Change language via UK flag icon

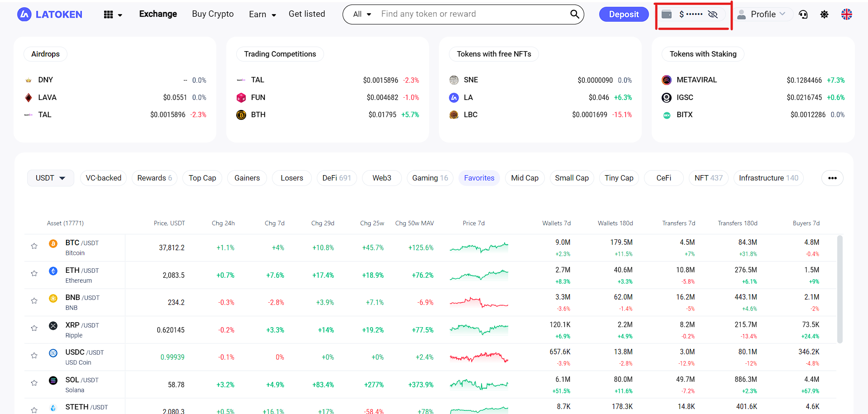(846, 14)
